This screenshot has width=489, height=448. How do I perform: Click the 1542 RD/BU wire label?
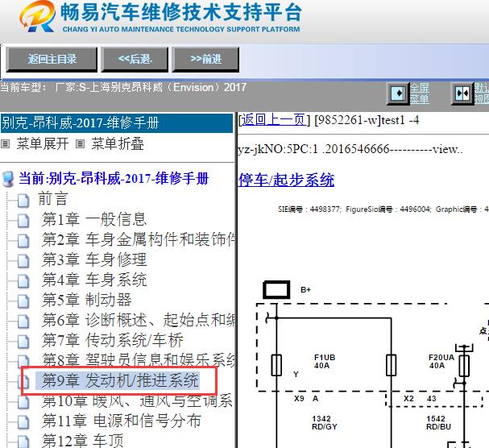[x=438, y=422]
